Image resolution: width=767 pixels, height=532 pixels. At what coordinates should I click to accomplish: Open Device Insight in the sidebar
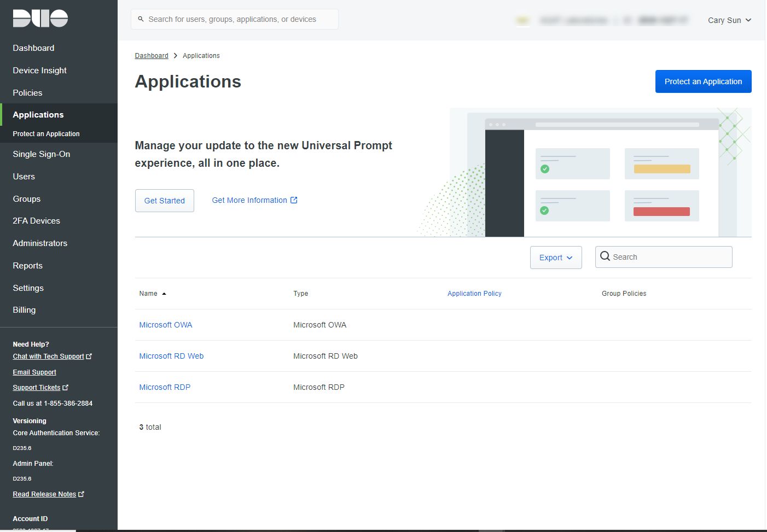tap(39, 71)
